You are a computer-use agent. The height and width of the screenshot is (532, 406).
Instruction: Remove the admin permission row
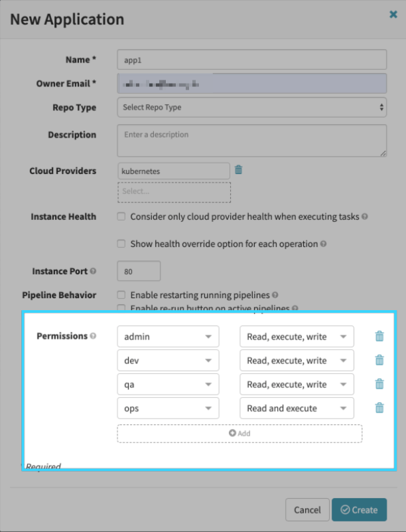point(379,336)
